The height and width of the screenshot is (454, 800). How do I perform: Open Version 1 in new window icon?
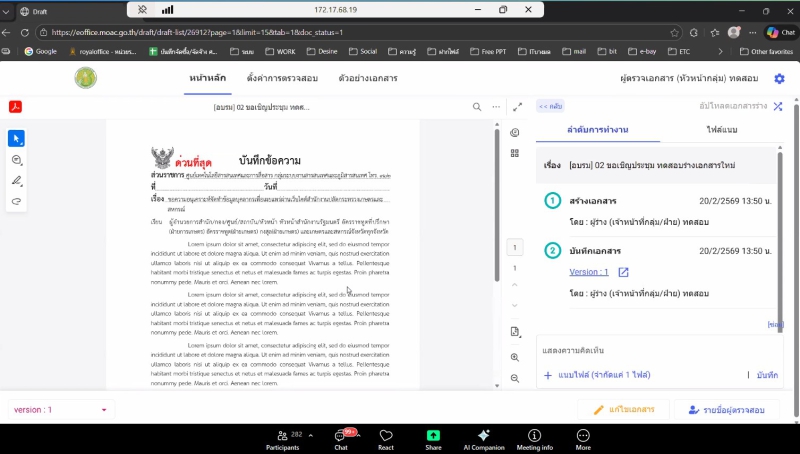(623, 272)
